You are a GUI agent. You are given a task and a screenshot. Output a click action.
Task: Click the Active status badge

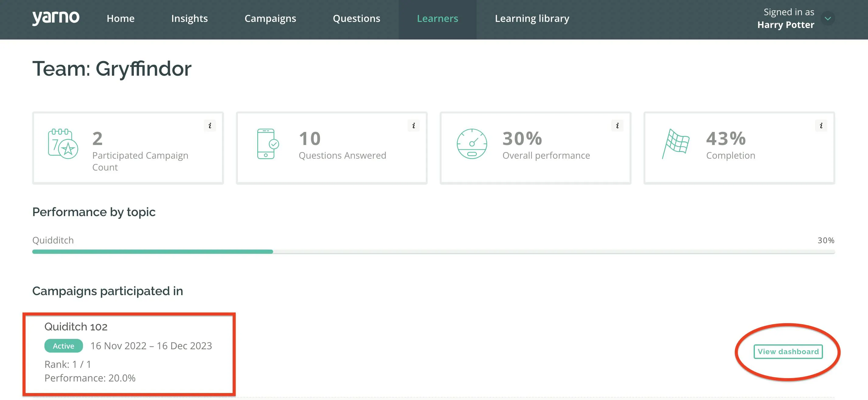point(64,346)
